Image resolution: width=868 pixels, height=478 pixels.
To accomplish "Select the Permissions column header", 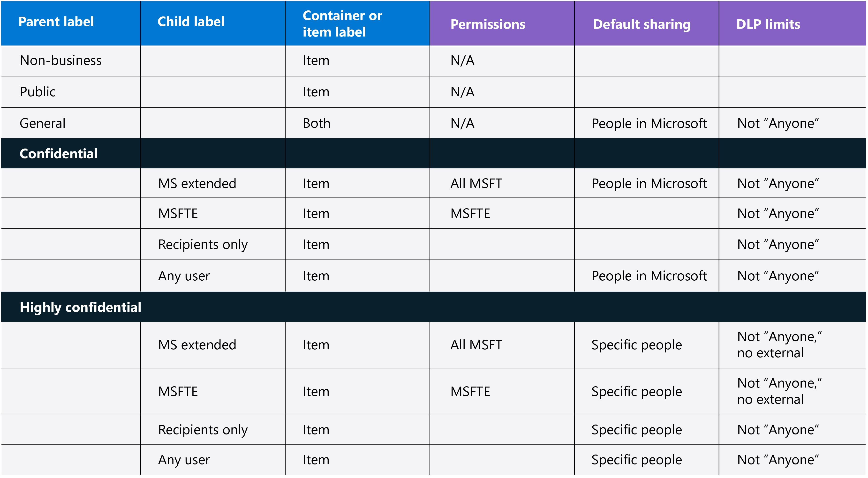I will click(x=488, y=24).
